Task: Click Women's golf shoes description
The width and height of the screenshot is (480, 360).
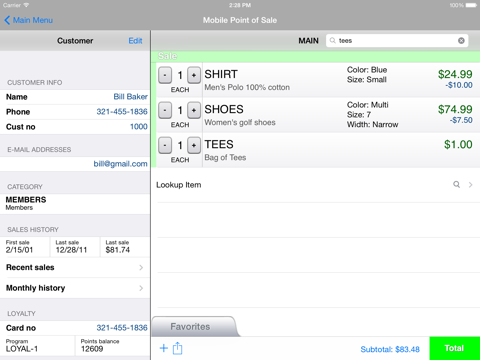Action: pyautogui.click(x=240, y=123)
